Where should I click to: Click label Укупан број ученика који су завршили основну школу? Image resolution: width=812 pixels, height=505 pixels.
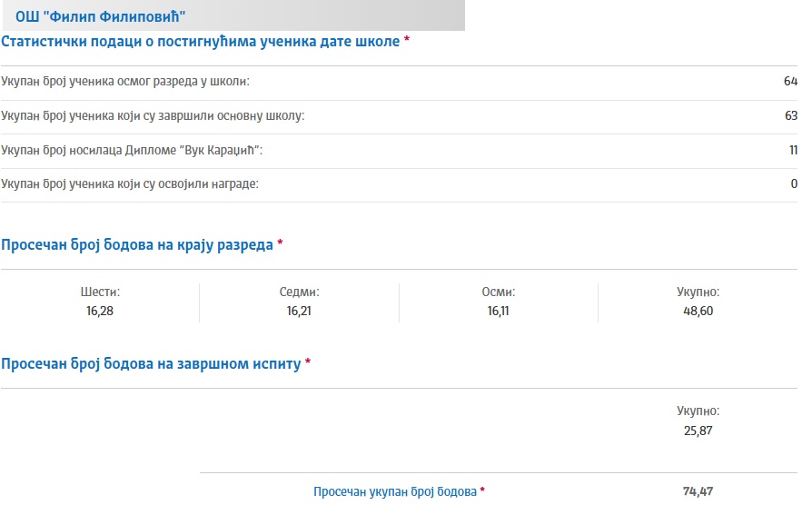tap(153, 115)
